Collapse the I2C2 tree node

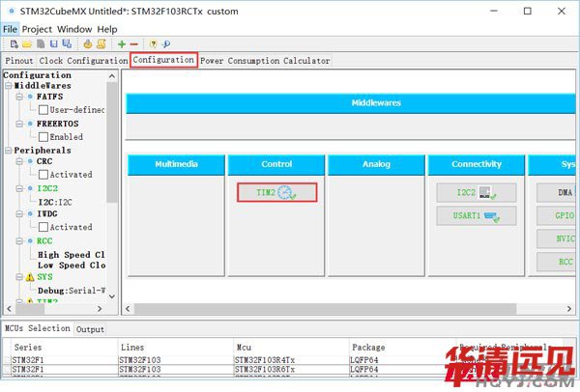coord(19,188)
